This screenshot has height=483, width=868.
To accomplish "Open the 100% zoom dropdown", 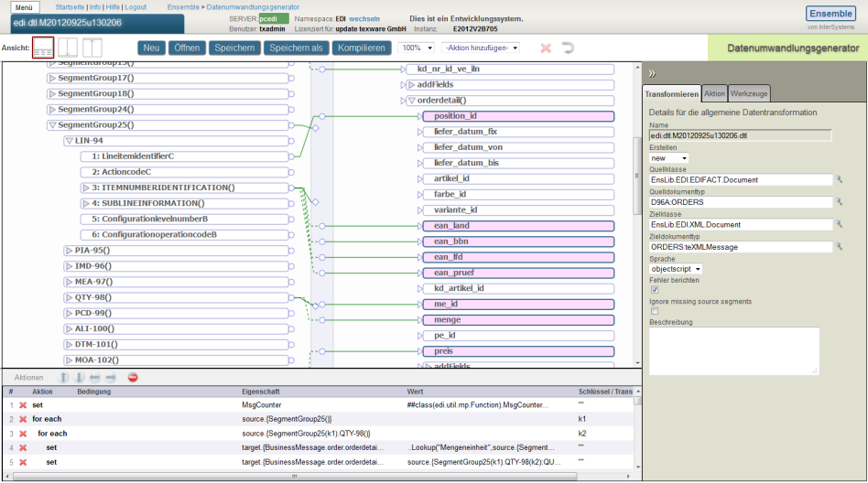I will [417, 48].
